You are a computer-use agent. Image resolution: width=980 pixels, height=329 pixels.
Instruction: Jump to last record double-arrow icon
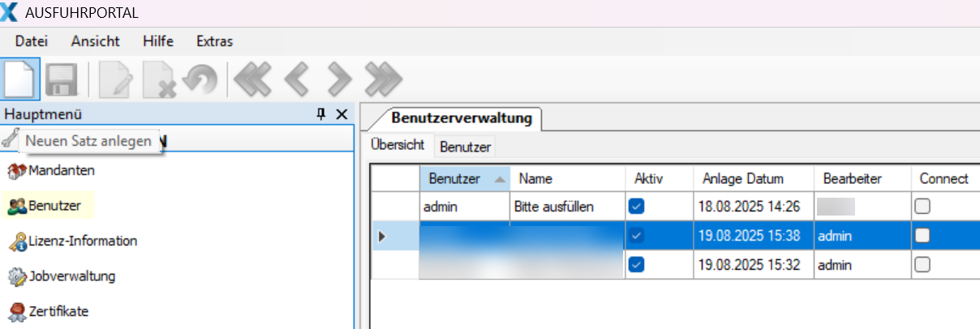[383, 79]
